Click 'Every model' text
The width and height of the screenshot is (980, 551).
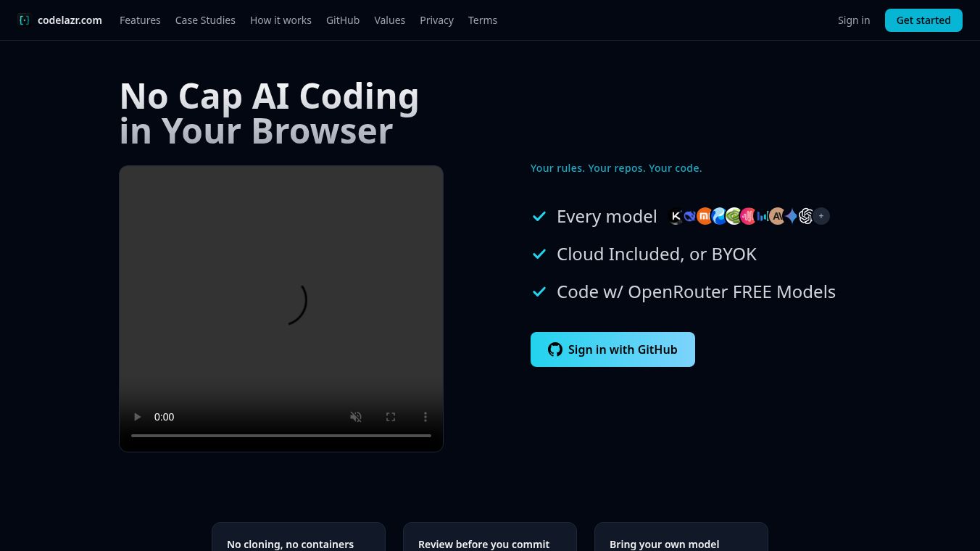point(607,216)
